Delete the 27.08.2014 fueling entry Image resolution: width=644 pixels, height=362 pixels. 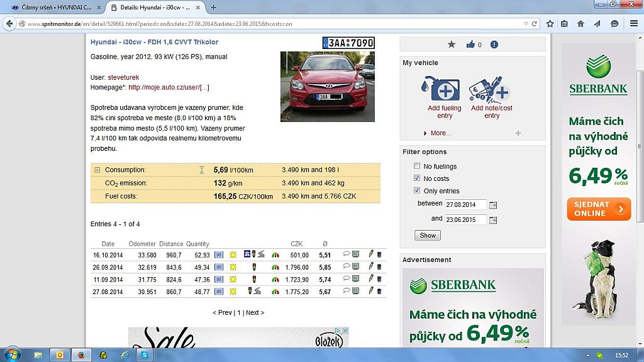(379, 292)
